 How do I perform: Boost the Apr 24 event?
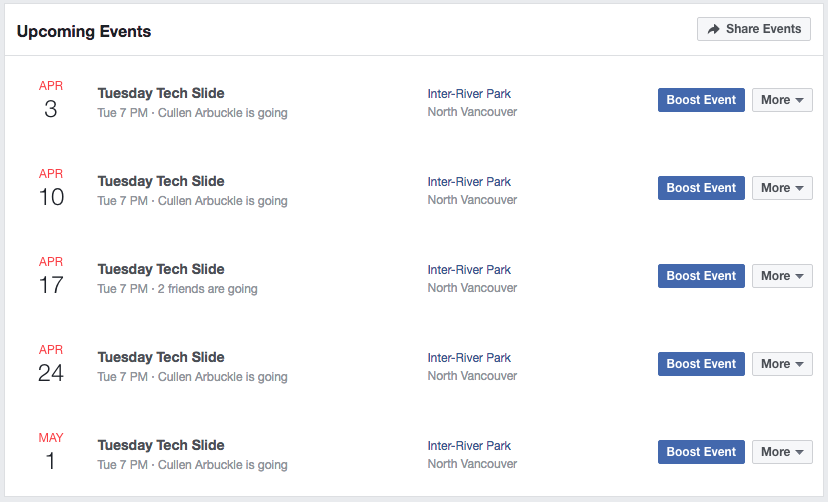pyautogui.click(x=701, y=364)
